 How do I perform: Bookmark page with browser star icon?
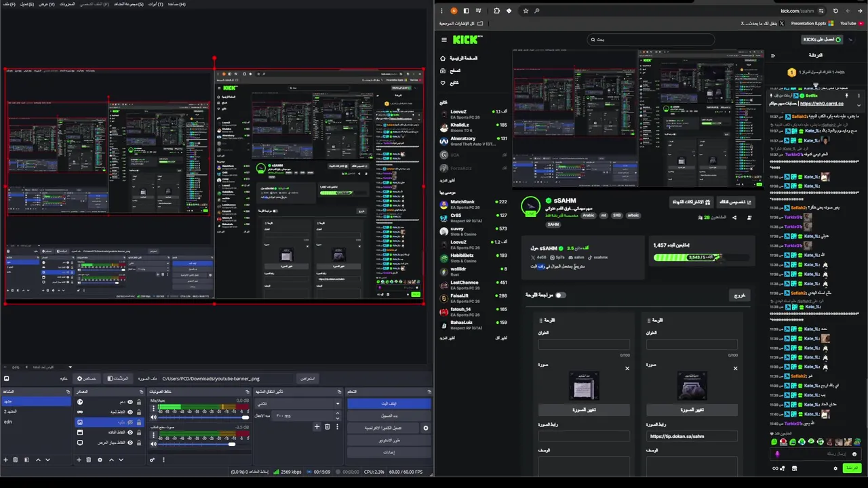tap(526, 11)
